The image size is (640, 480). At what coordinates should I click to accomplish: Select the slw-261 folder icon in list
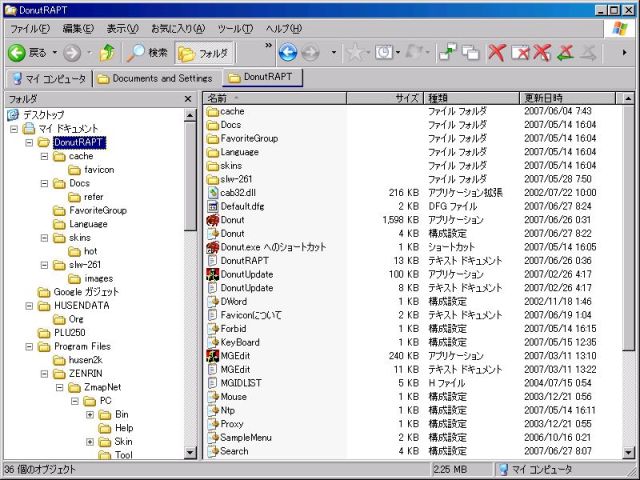coord(213,179)
